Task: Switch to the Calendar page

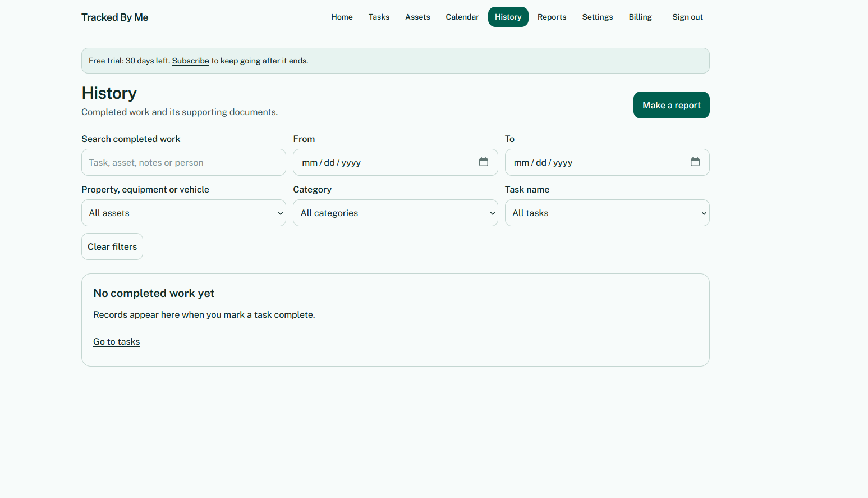Action: pos(462,17)
